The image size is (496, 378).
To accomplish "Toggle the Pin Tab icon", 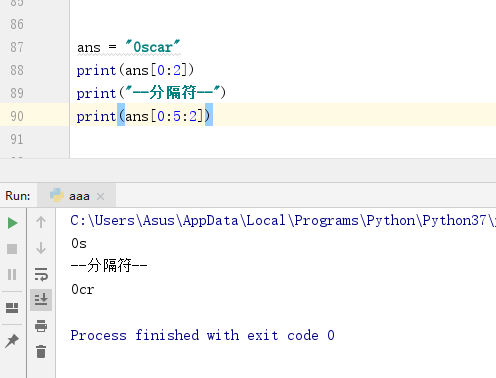I will (12, 341).
